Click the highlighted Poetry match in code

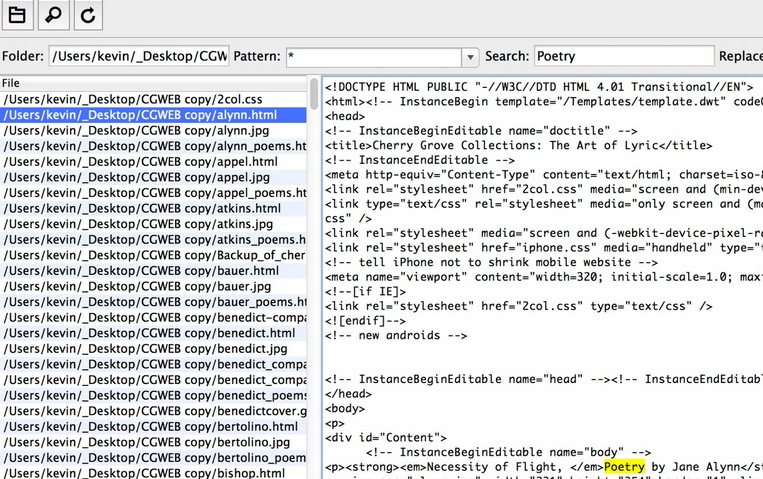click(624, 467)
